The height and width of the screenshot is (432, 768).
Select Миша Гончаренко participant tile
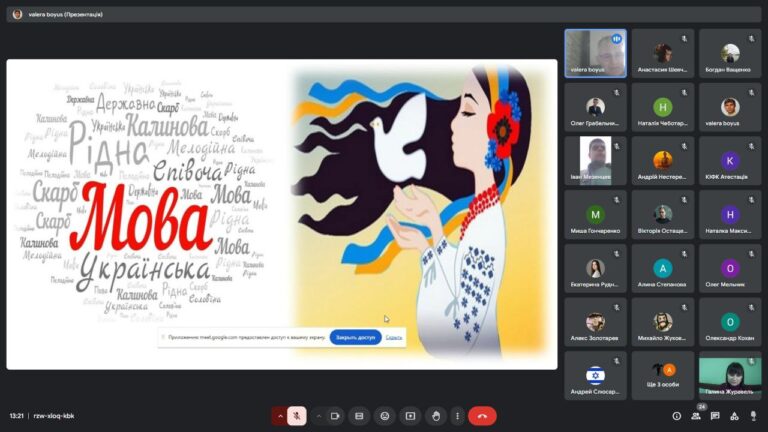[595, 215]
